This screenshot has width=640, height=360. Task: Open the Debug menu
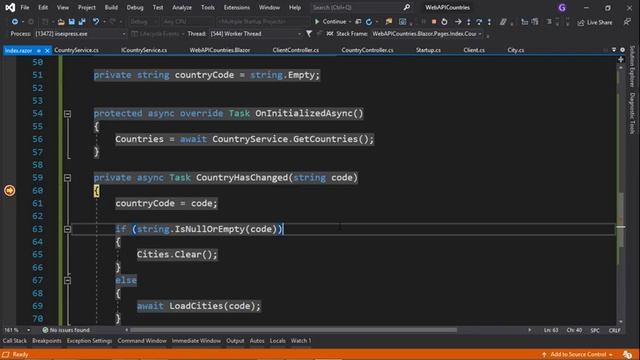click(x=135, y=7)
